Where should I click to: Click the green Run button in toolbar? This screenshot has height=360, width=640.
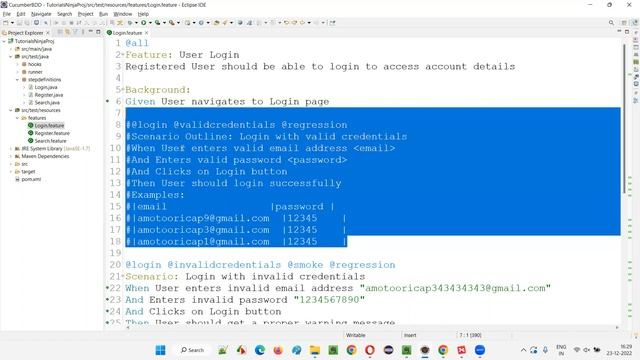[144, 23]
